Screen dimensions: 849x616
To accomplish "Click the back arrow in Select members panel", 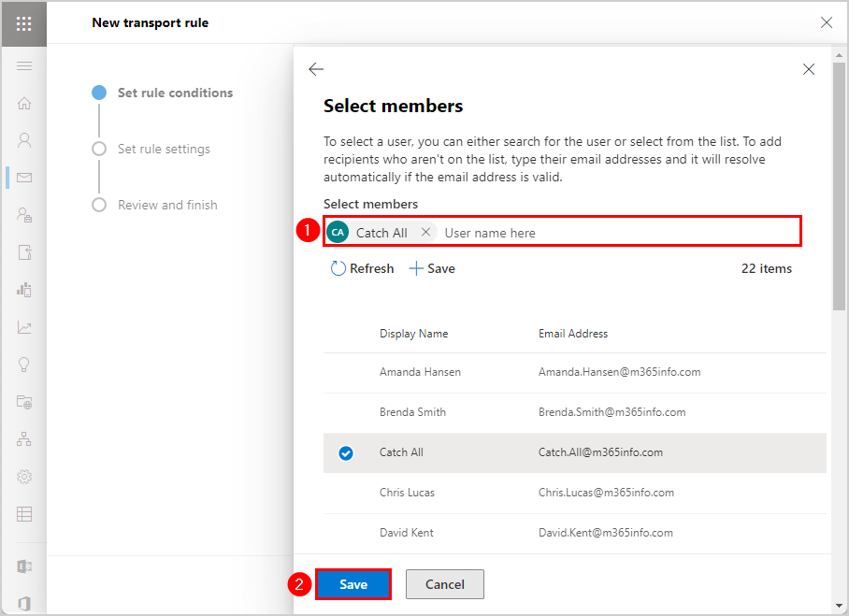I will pos(316,69).
